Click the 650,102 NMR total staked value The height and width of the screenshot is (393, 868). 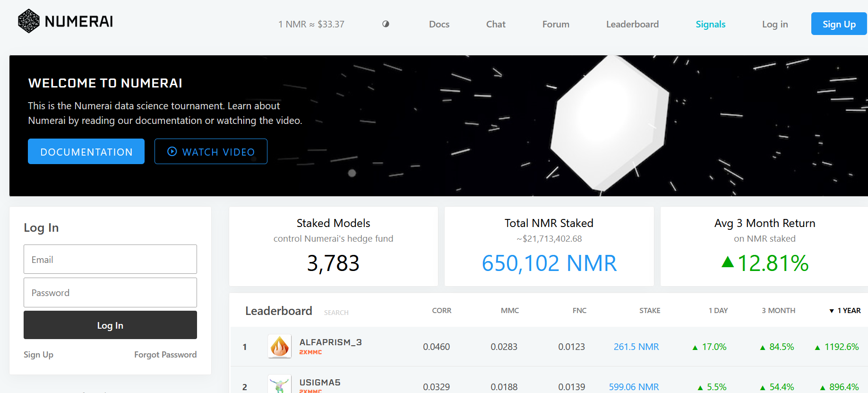[x=549, y=263]
